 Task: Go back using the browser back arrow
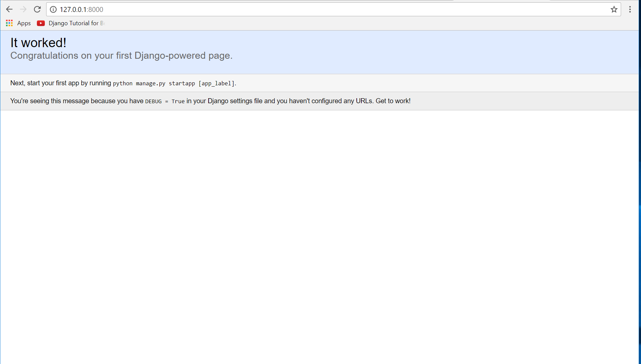click(9, 9)
